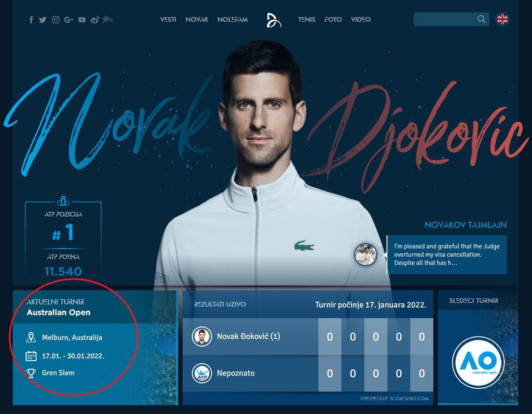Open the Google Plus icon
The width and height of the screenshot is (532, 414).
click(x=68, y=20)
